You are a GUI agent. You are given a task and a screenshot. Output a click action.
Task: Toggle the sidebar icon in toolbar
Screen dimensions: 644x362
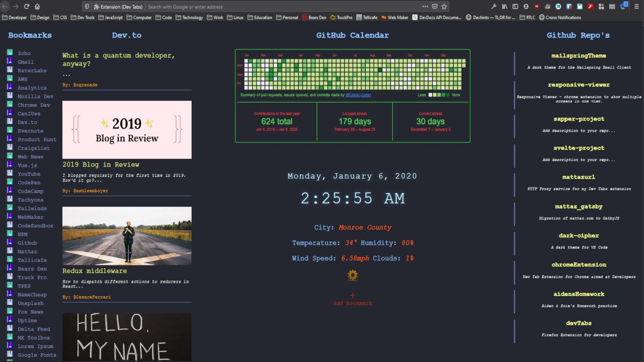pos(515,7)
